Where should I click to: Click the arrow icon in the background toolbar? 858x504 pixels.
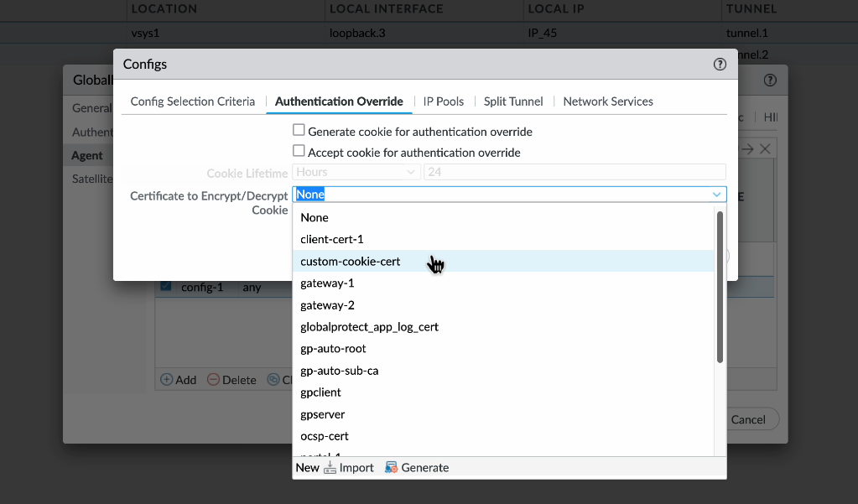pos(746,148)
